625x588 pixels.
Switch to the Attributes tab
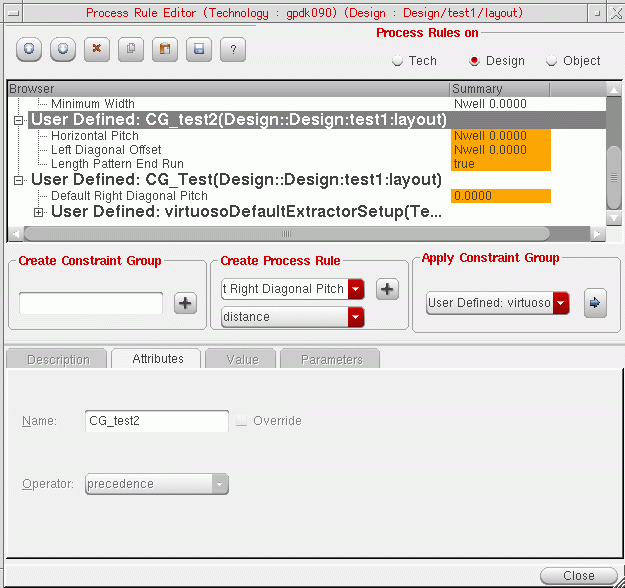[x=156, y=358]
